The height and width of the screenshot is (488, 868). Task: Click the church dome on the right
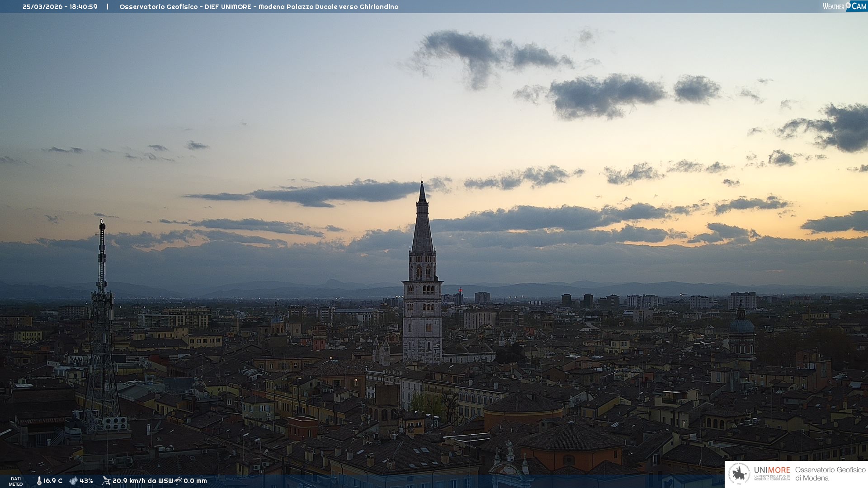[741, 325]
